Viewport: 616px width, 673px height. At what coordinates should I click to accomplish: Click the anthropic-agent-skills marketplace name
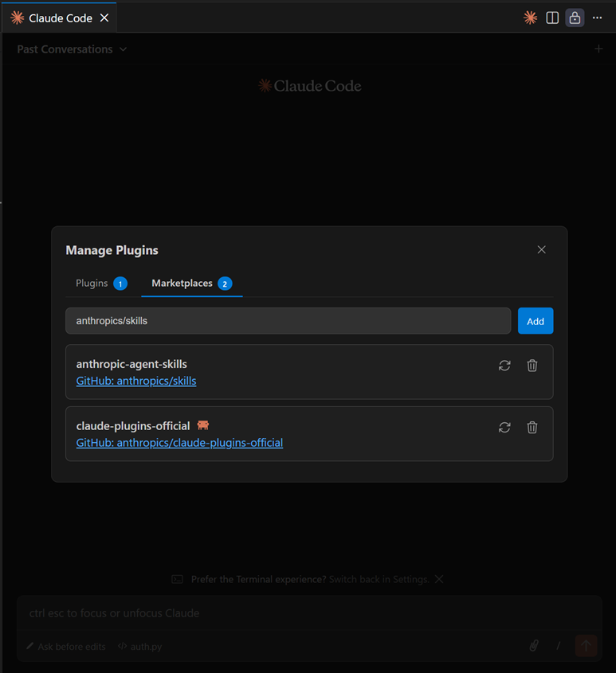tap(131, 365)
